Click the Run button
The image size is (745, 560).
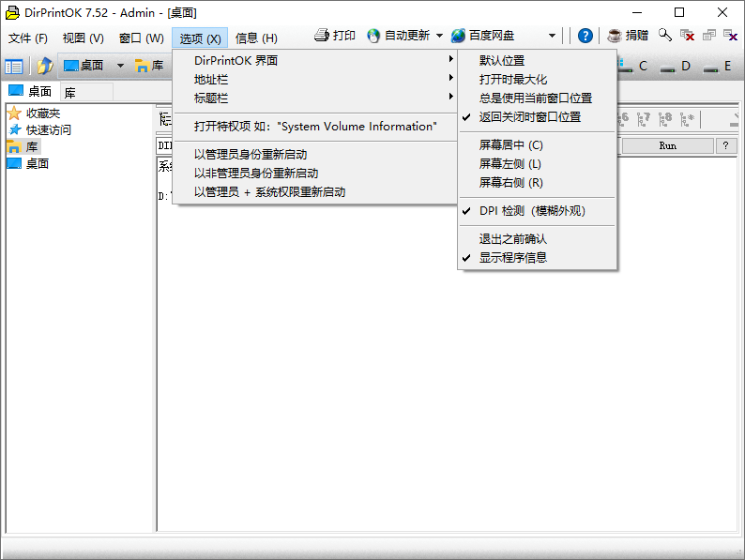pyautogui.click(x=667, y=145)
